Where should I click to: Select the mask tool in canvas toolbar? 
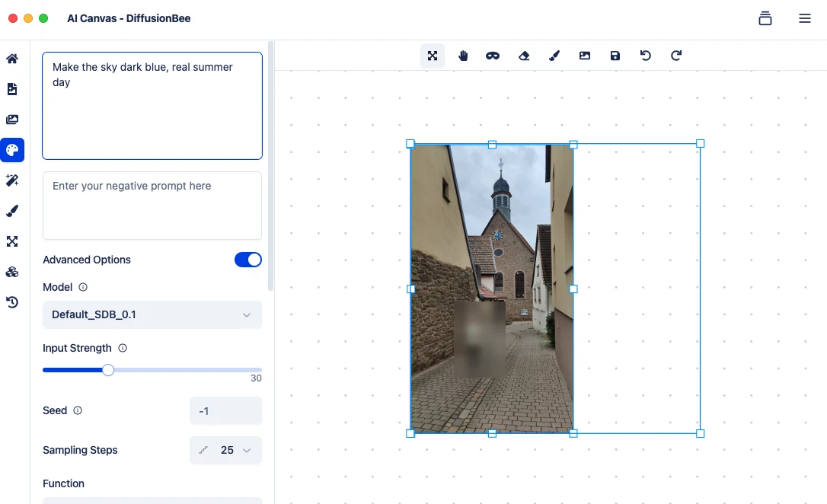(493, 56)
